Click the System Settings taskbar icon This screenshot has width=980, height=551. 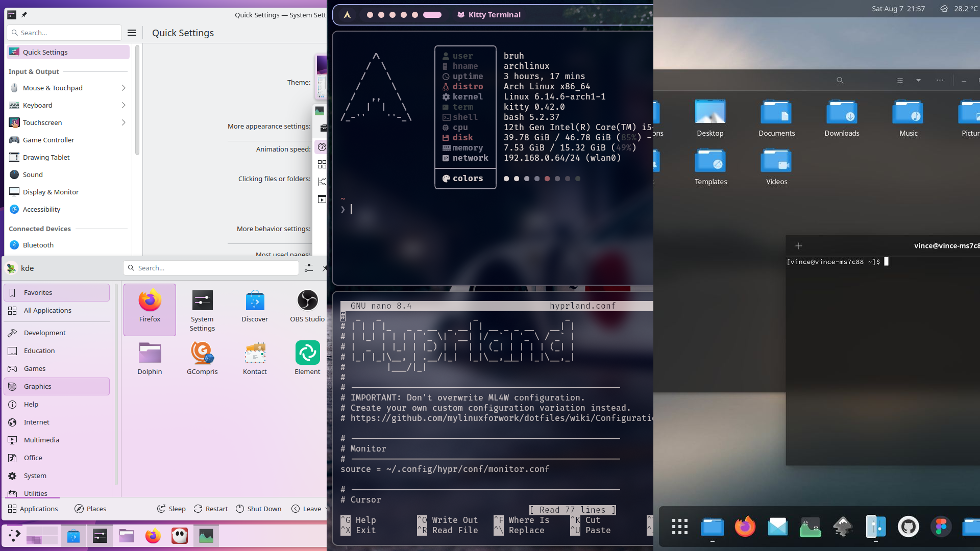click(x=100, y=536)
